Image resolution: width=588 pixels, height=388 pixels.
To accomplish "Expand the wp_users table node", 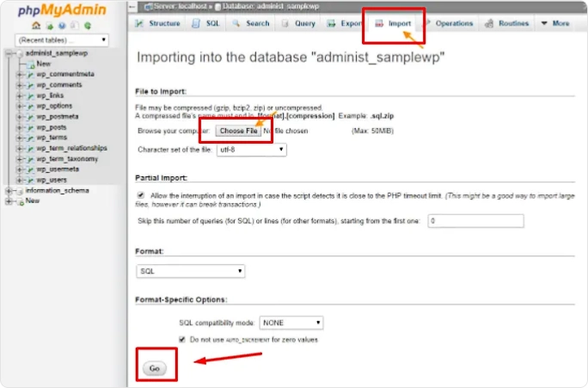I will (20, 180).
